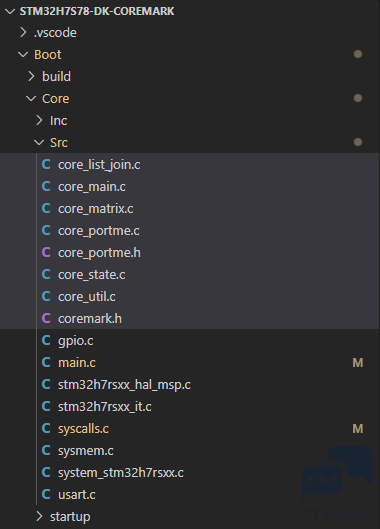Select the Inc folder name
The image size is (380, 529).
[x=58, y=120]
